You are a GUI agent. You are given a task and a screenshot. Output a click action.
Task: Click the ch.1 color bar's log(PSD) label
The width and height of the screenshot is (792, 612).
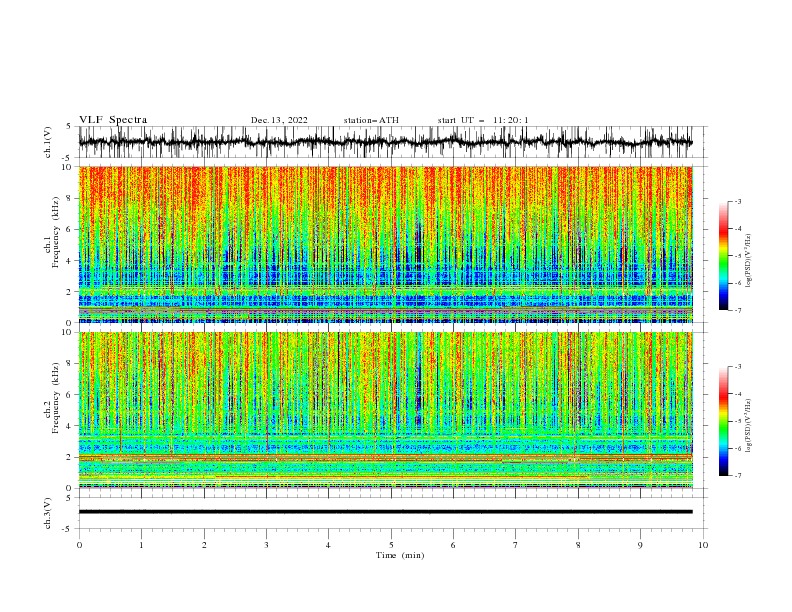point(748,261)
